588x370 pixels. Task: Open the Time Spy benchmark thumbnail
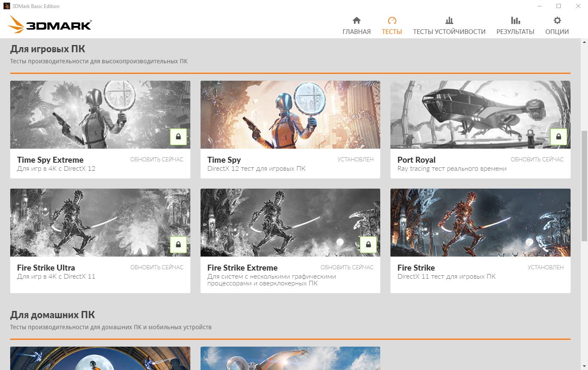point(290,115)
